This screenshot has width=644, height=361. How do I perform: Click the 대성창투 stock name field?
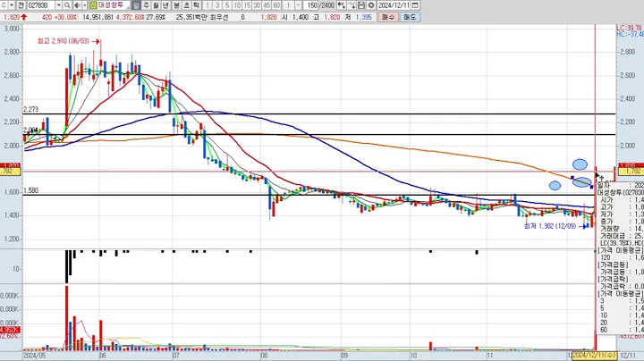[x=114, y=5]
